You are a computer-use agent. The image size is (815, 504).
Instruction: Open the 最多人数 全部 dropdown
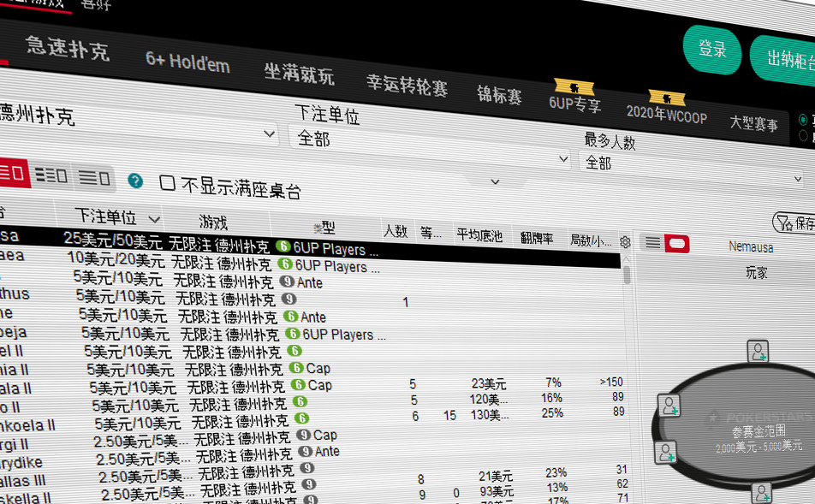point(693,169)
